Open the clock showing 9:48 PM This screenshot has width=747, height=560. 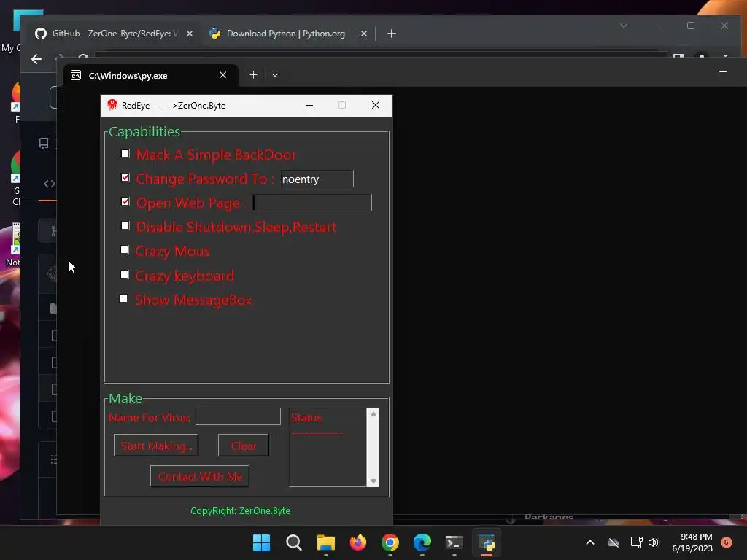click(692, 542)
